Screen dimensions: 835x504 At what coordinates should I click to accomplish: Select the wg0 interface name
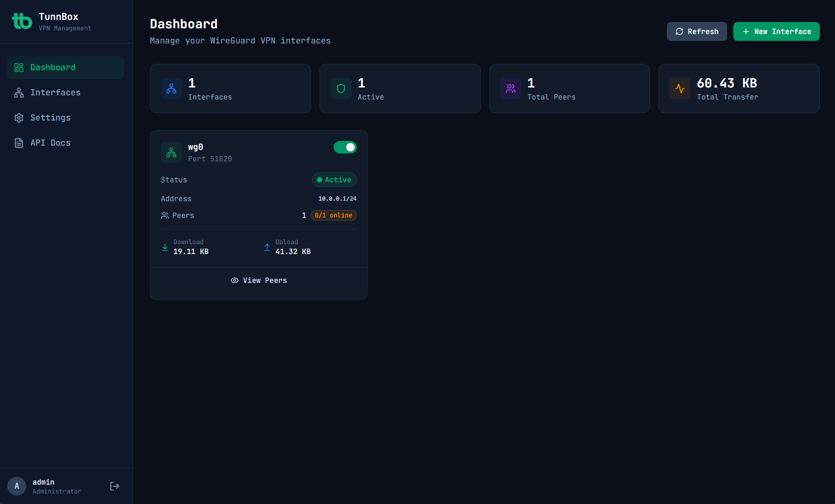click(195, 147)
